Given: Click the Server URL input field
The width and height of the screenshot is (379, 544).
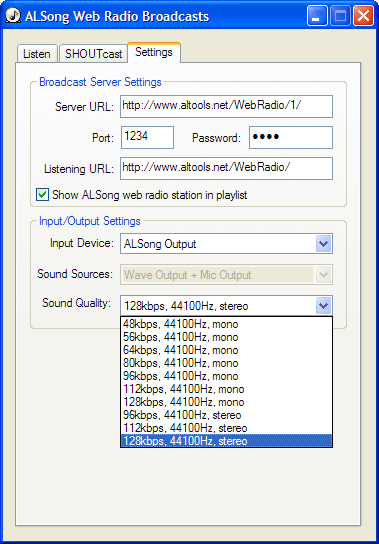Looking at the screenshot, I should (x=226, y=107).
